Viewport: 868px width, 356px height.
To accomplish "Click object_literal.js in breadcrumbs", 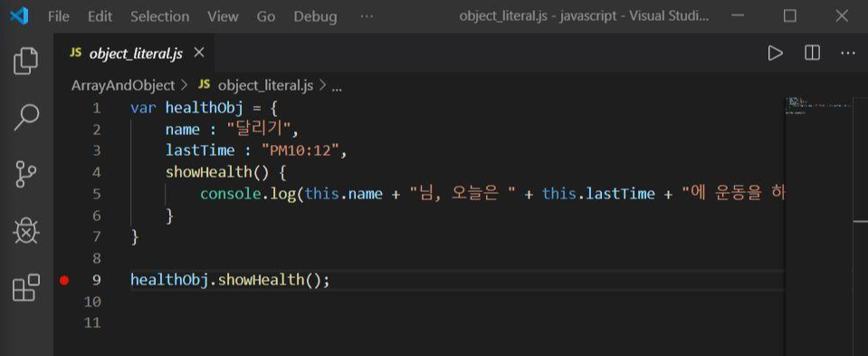I will pyautogui.click(x=265, y=85).
